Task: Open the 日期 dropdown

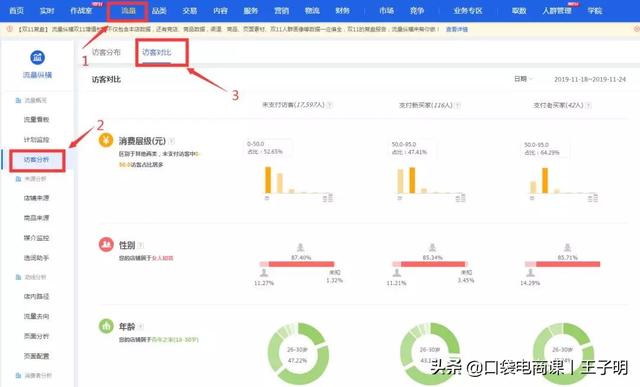Action: (x=523, y=79)
